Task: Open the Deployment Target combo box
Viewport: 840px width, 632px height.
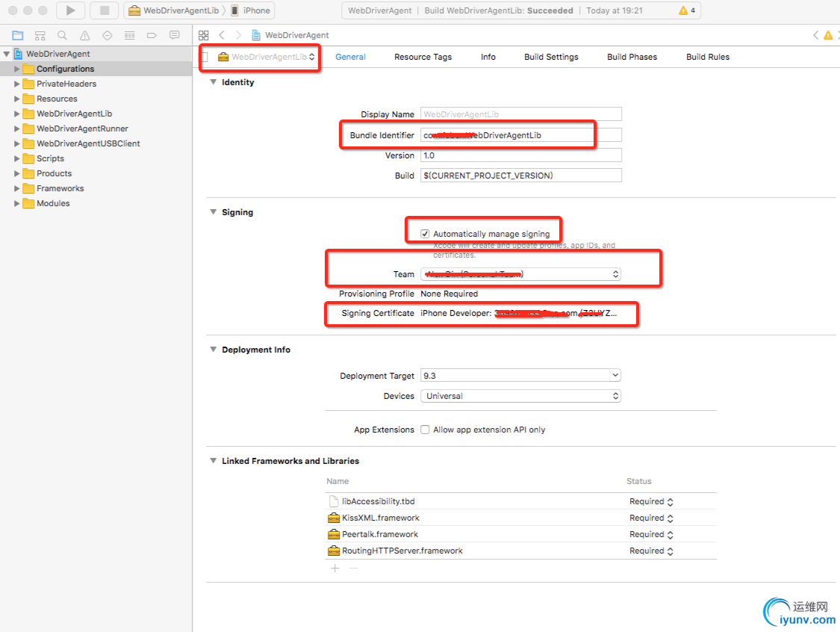Action: click(x=520, y=375)
